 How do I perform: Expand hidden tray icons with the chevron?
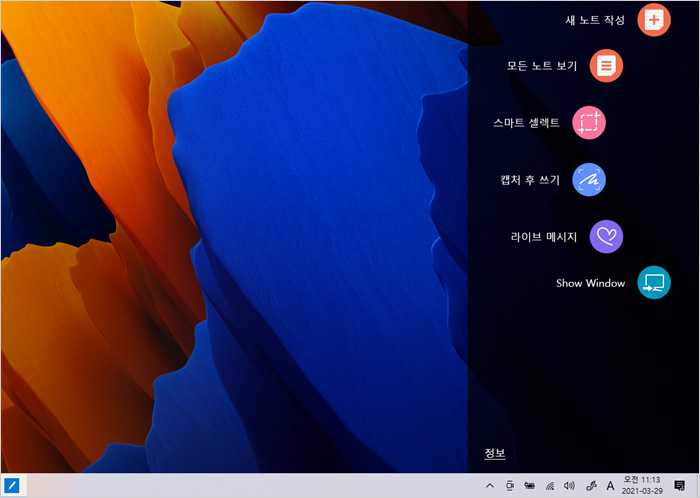[x=490, y=486]
